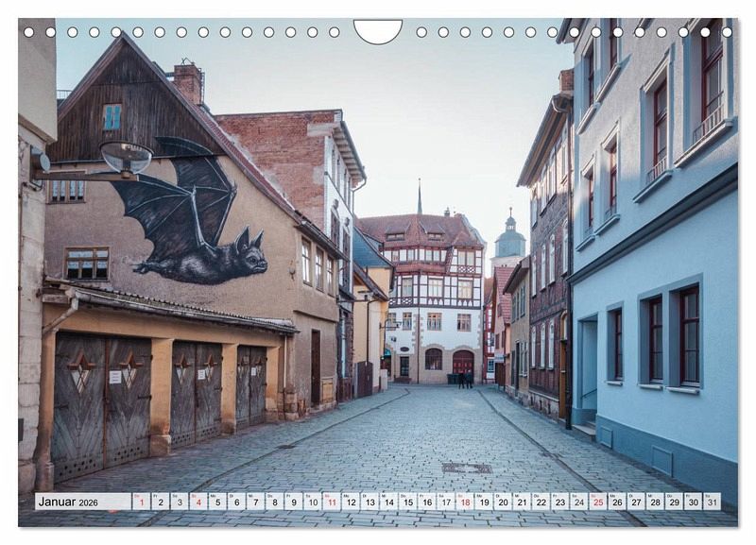Image resolution: width=756 pixels, height=545 pixels.
Task: Click day 28 in the calendar row
Action: click(655, 502)
